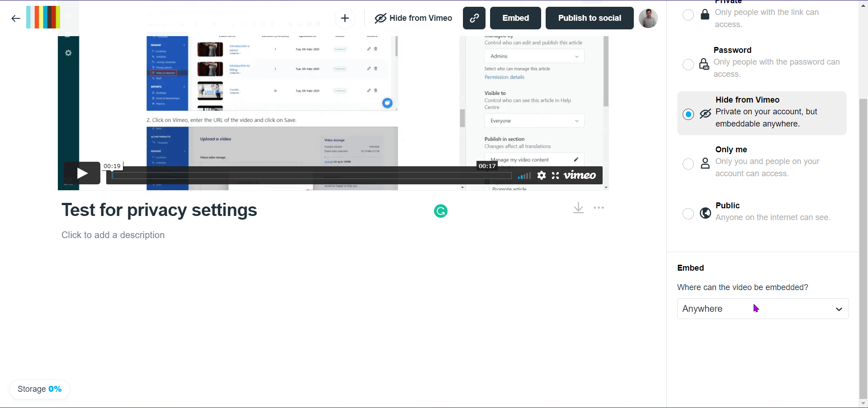This screenshot has height=408, width=868.
Task: Download the video using arrow icon
Action: [x=578, y=208]
